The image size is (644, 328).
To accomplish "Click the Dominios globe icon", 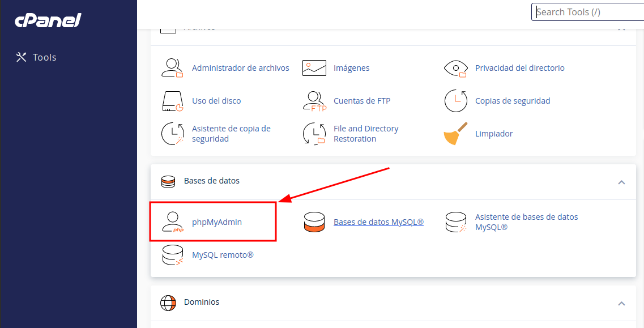I will click(x=168, y=303).
